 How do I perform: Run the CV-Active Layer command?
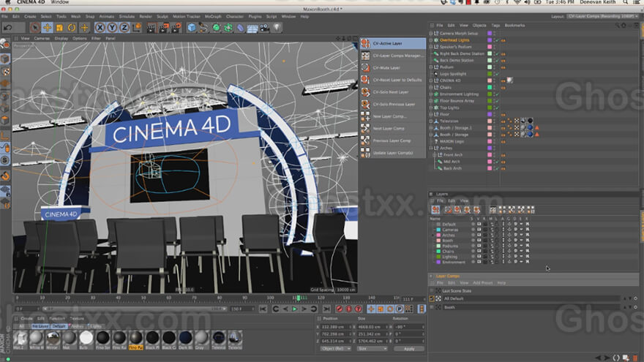[393, 43]
